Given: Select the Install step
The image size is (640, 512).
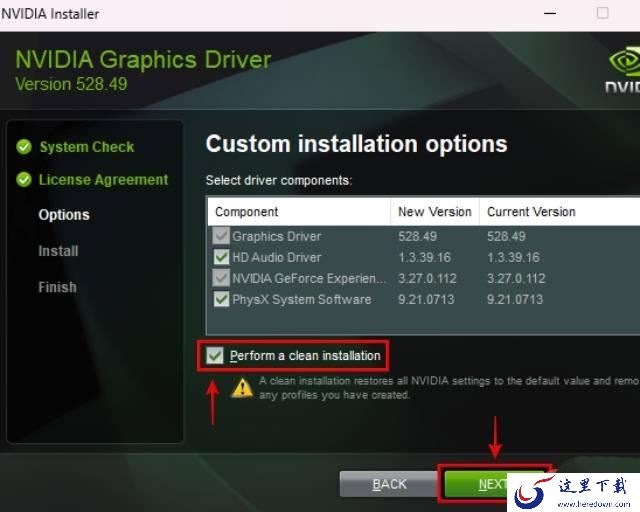Looking at the screenshot, I should tap(58, 251).
